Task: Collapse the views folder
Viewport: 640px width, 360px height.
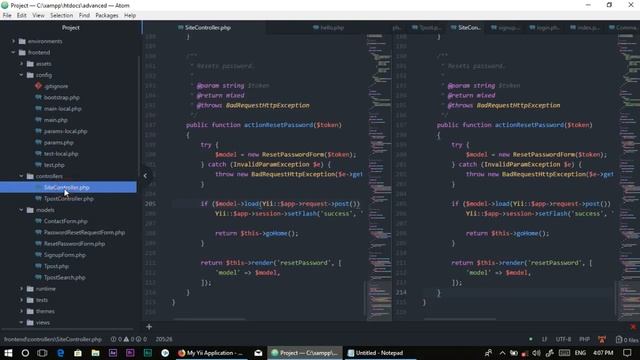Action: click(22, 322)
